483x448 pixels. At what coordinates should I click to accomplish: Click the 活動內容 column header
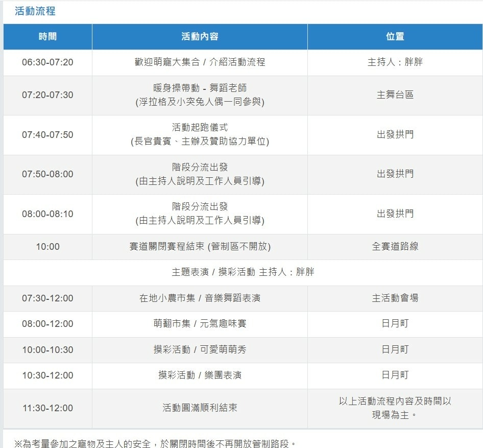(x=200, y=37)
